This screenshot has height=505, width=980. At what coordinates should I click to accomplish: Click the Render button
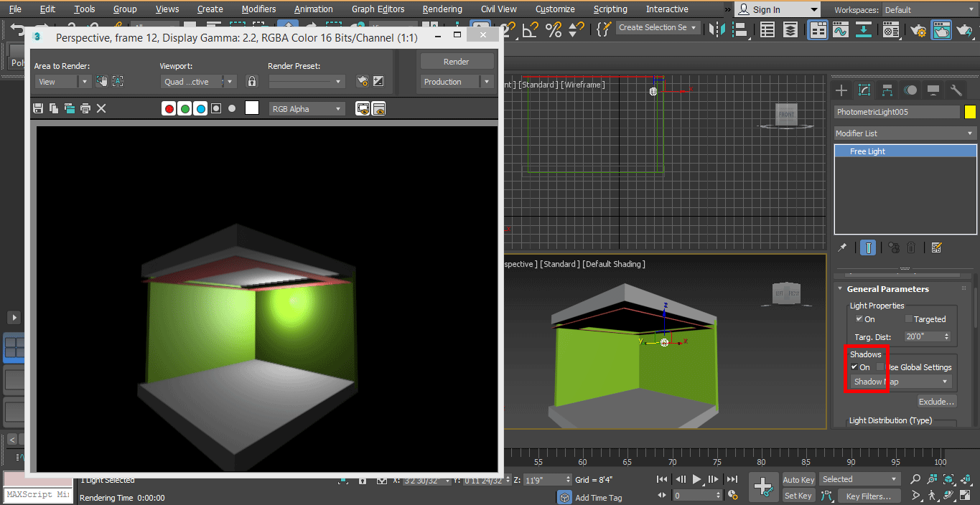click(x=457, y=62)
